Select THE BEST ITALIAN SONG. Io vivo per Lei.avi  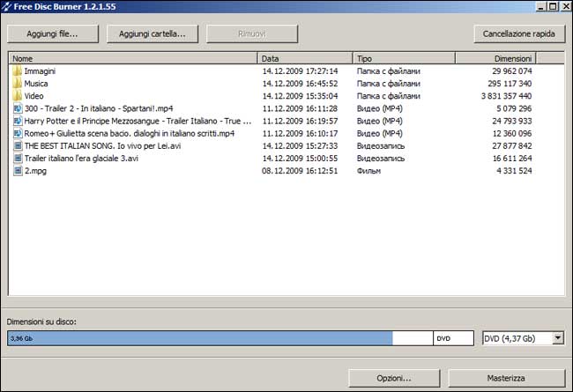[102, 145]
